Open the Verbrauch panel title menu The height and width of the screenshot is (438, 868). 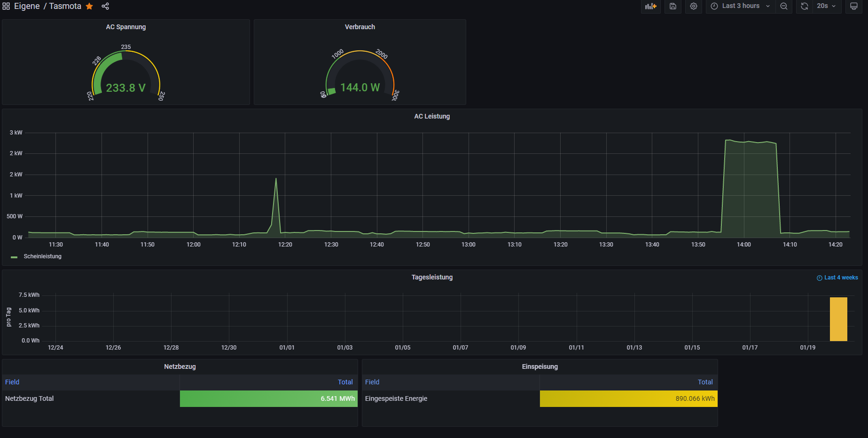[x=360, y=27]
